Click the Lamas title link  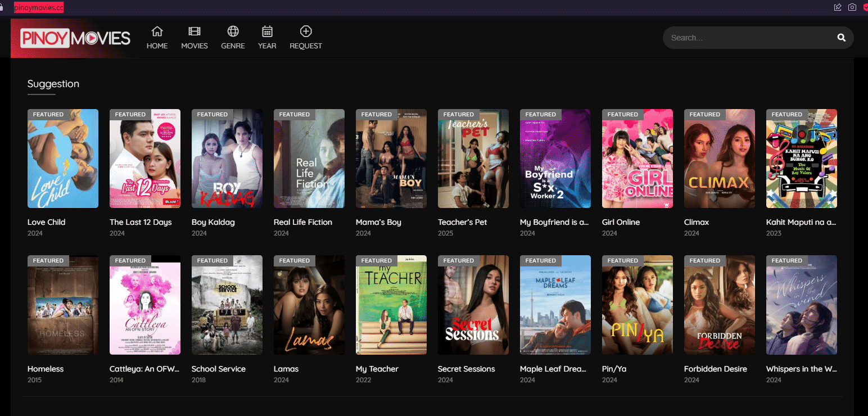click(286, 369)
